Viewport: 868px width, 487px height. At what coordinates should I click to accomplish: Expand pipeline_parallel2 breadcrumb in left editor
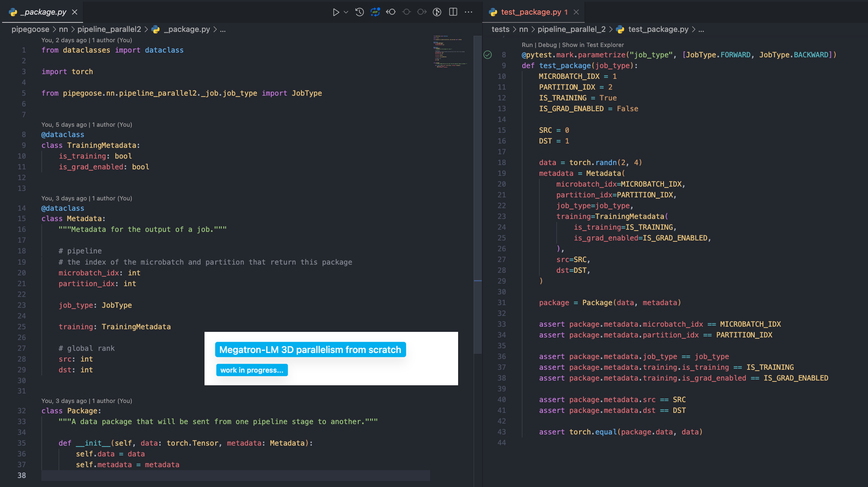click(x=109, y=29)
